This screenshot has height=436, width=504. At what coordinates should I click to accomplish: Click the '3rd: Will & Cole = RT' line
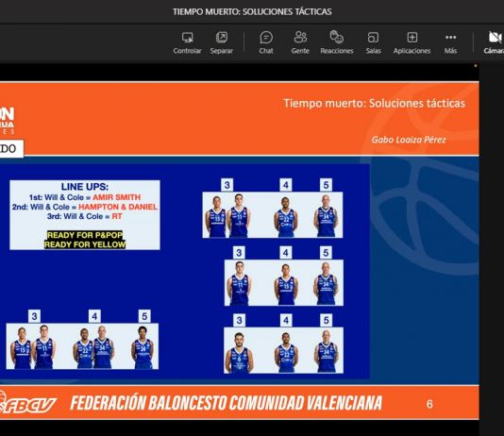pyautogui.click(x=85, y=216)
